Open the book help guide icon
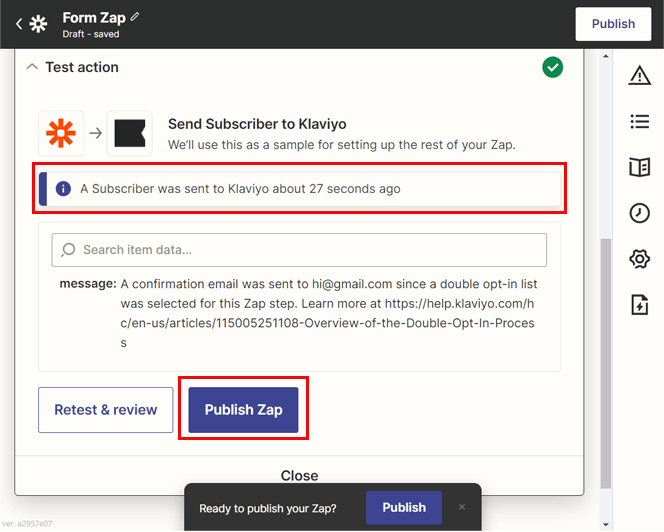664x532 pixels. click(639, 167)
